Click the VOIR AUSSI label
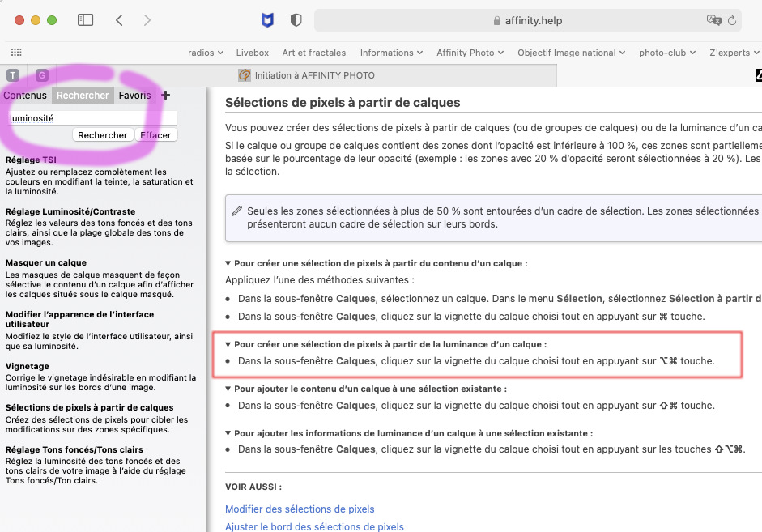762x532 pixels. [x=253, y=487]
